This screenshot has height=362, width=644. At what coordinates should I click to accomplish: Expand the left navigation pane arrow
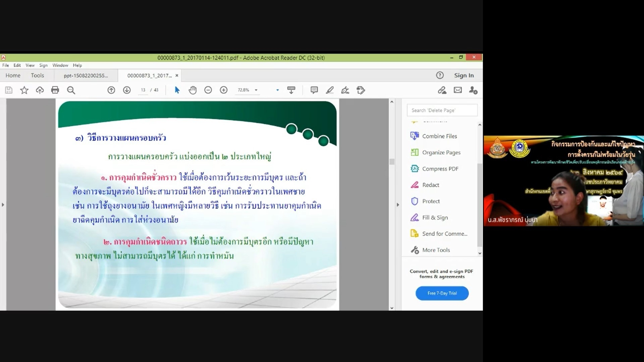(x=3, y=205)
